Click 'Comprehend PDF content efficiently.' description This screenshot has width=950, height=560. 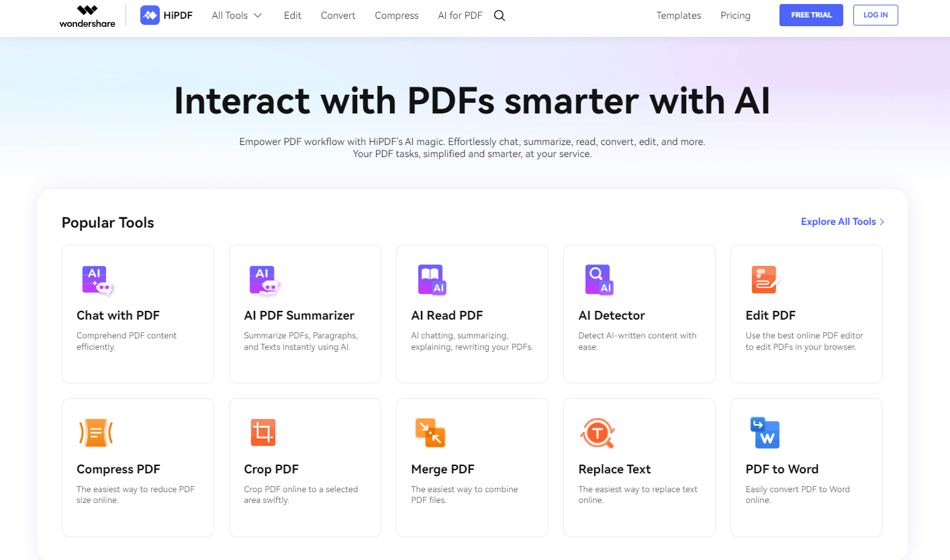127,341
